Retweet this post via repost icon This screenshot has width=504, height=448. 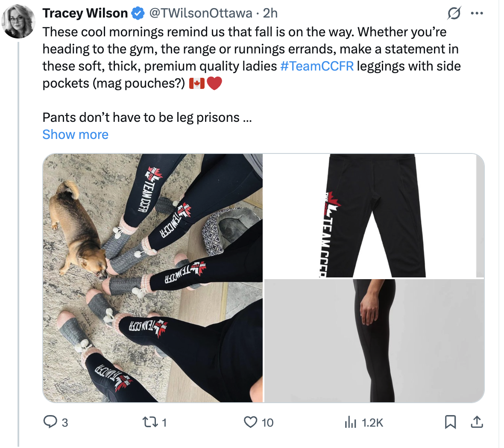pos(150,422)
